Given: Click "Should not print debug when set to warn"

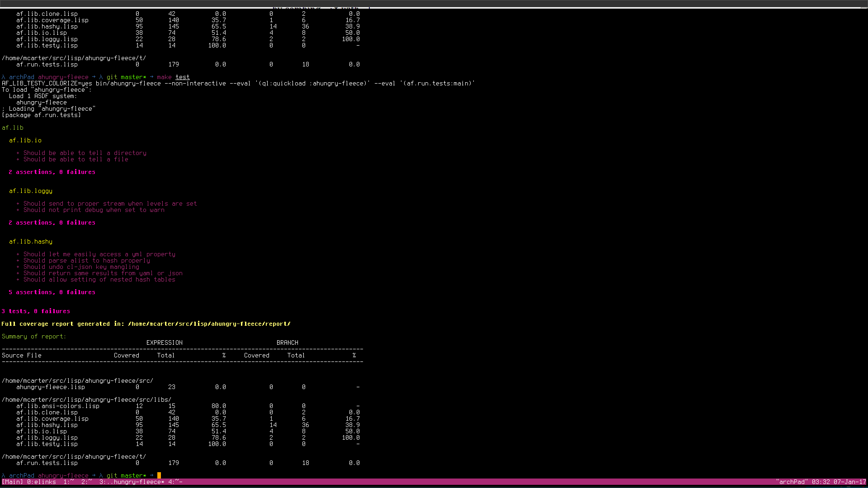Looking at the screenshot, I should (x=94, y=210).
